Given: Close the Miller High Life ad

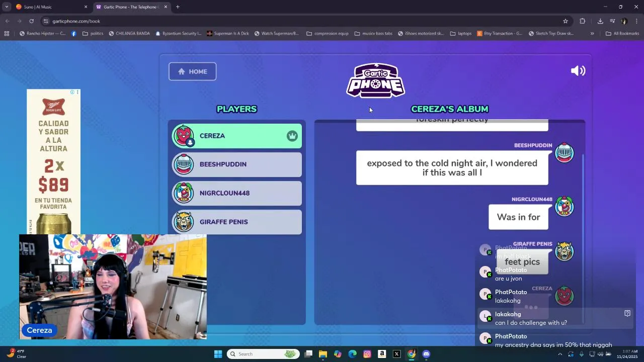Looking at the screenshot, I should (x=77, y=92).
